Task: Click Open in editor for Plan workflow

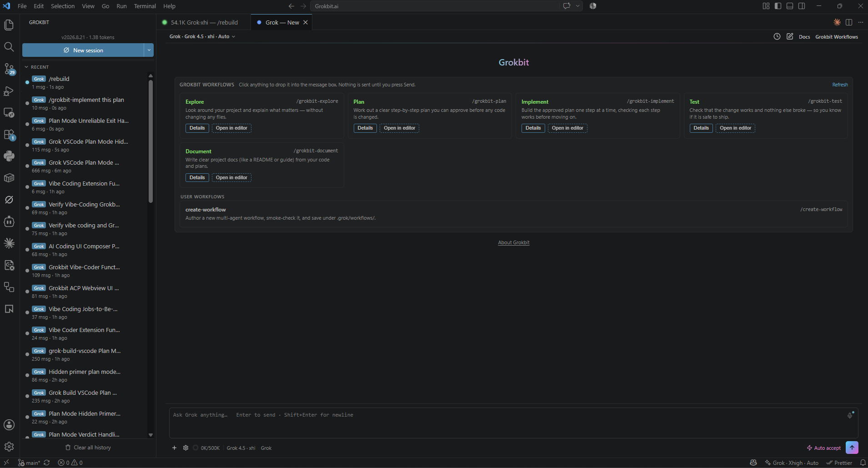Action: coord(399,128)
